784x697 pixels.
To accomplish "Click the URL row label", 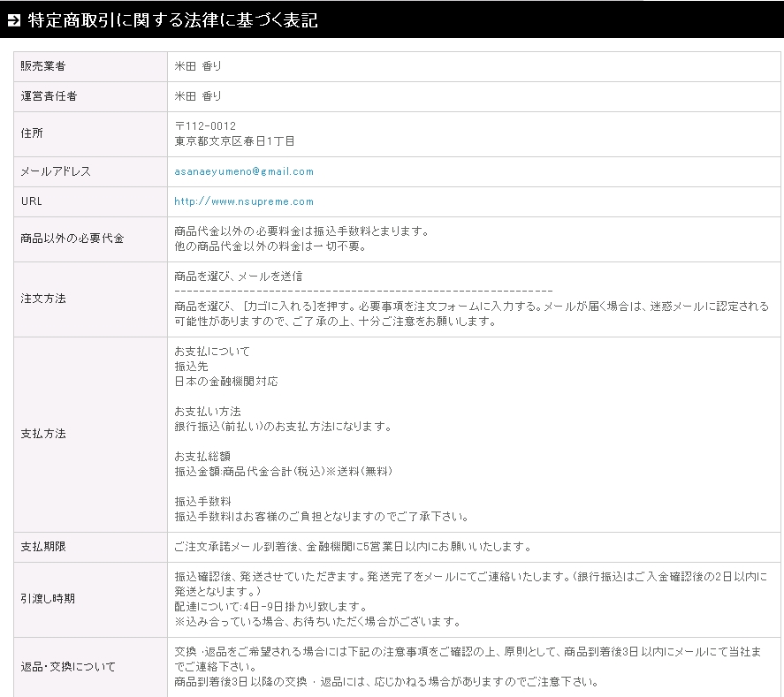I will coord(32,201).
